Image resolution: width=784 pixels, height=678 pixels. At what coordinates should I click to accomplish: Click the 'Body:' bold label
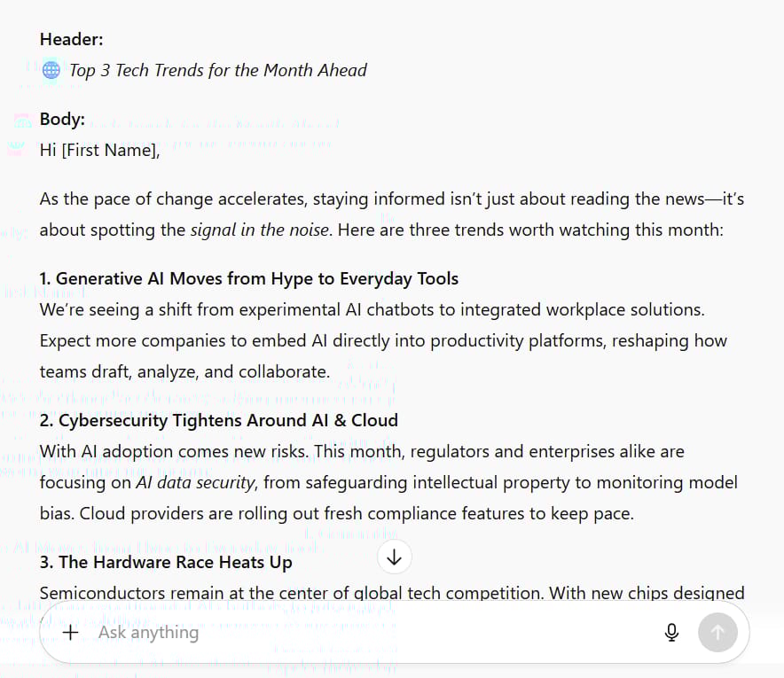62,120
